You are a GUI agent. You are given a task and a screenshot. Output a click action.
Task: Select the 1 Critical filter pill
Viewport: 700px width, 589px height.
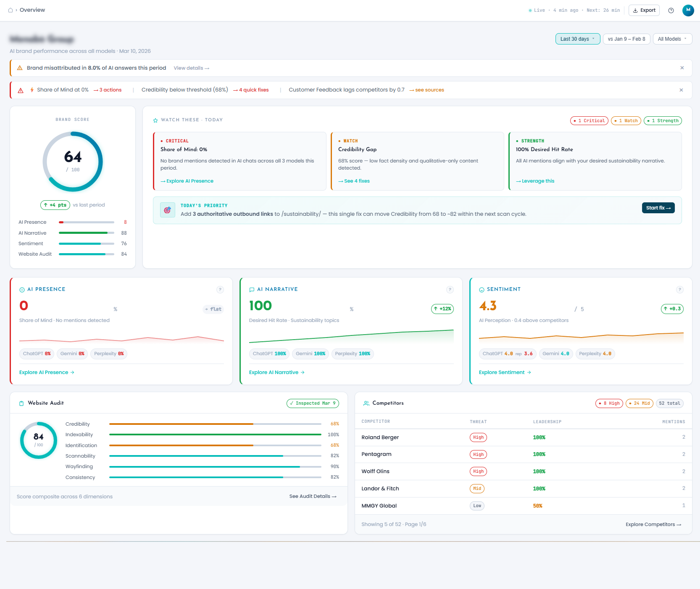coord(589,120)
